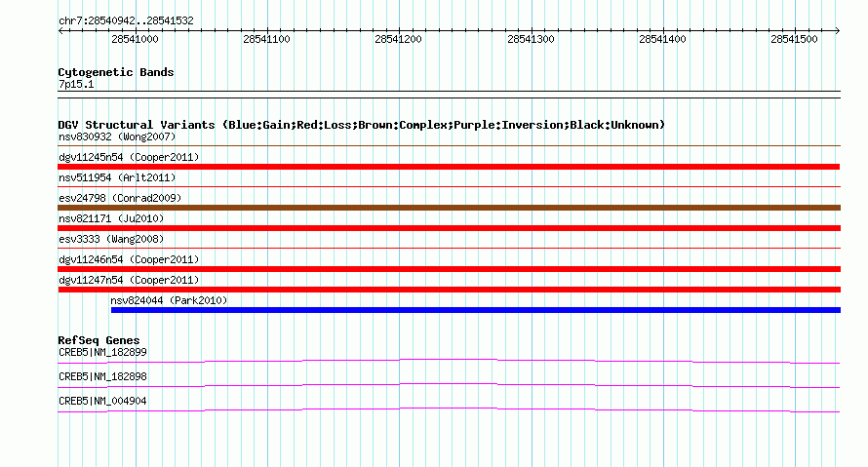Click the magenta CREB5|NM_182898 gene line
Viewport: 868px width, 467px height.
coord(449,386)
